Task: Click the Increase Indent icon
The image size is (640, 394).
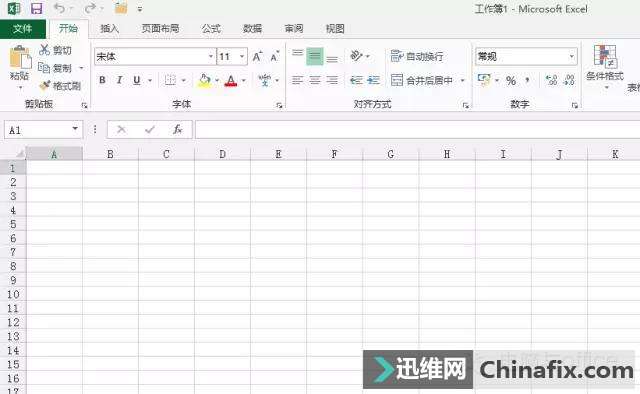Action: (373, 80)
